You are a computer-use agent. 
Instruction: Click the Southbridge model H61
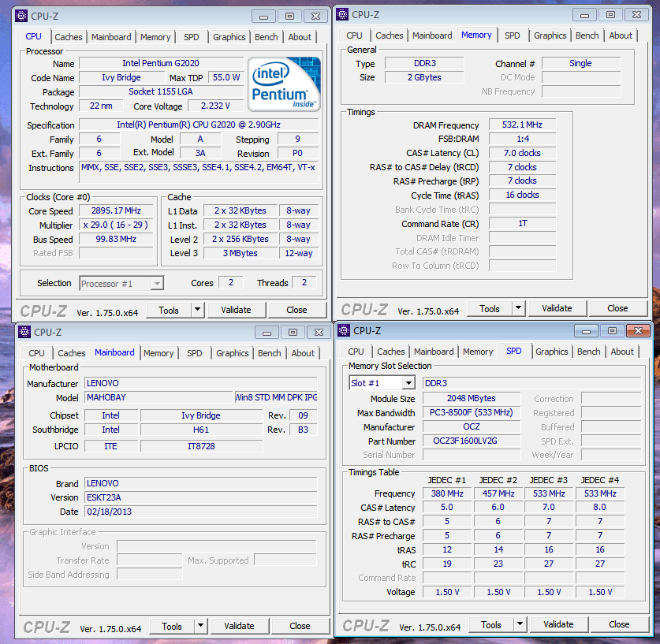click(x=201, y=430)
